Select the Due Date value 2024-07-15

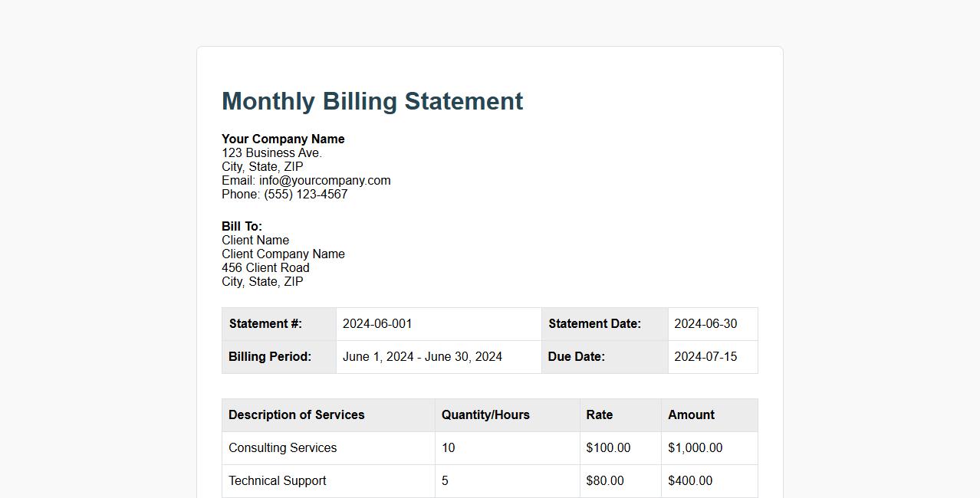pos(705,356)
